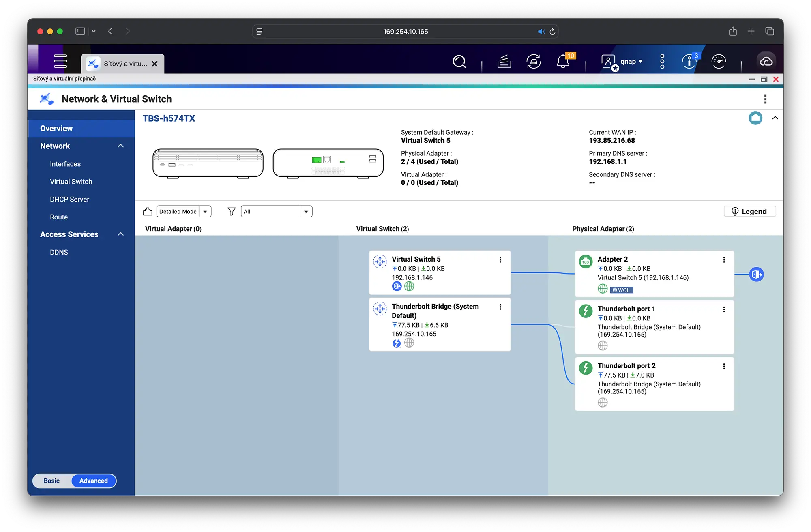Switch to Basic mode
Viewport: 811px width, 532px height.
point(51,481)
